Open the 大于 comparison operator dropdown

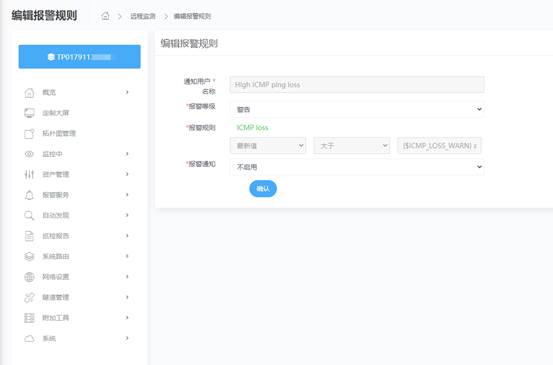click(352, 146)
